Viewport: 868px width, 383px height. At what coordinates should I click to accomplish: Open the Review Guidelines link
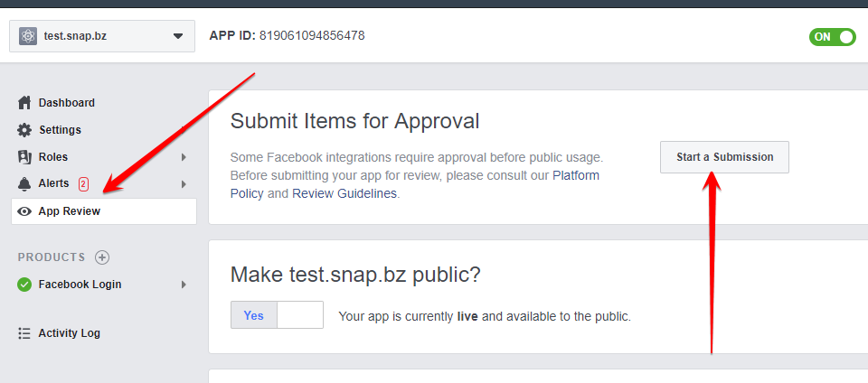click(344, 193)
